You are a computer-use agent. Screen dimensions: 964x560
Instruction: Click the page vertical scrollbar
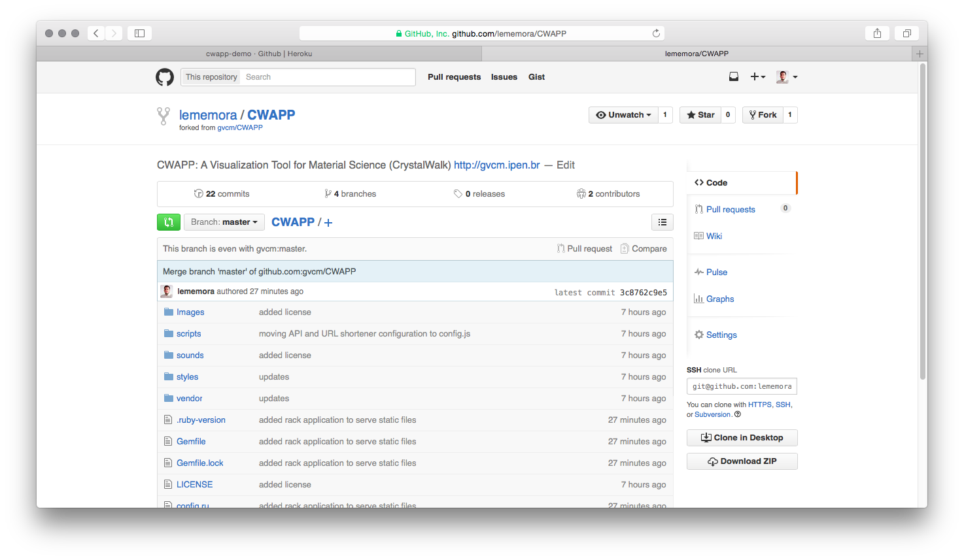923,222
